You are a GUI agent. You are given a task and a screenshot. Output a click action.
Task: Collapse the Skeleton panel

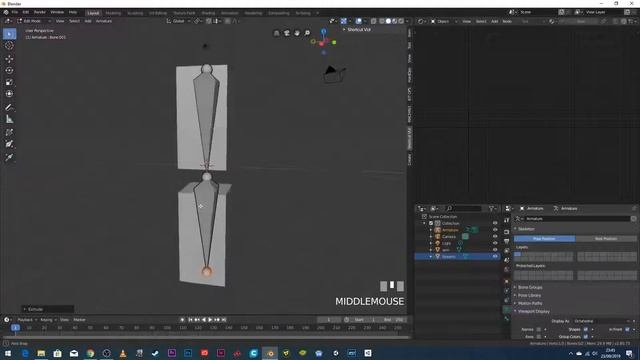point(526,229)
